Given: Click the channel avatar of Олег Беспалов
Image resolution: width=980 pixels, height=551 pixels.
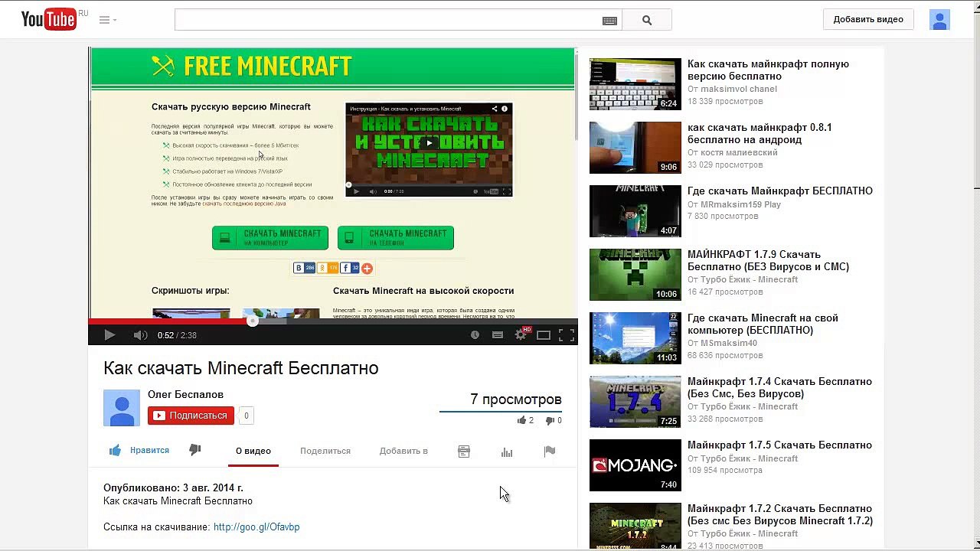Looking at the screenshot, I should pos(122,408).
